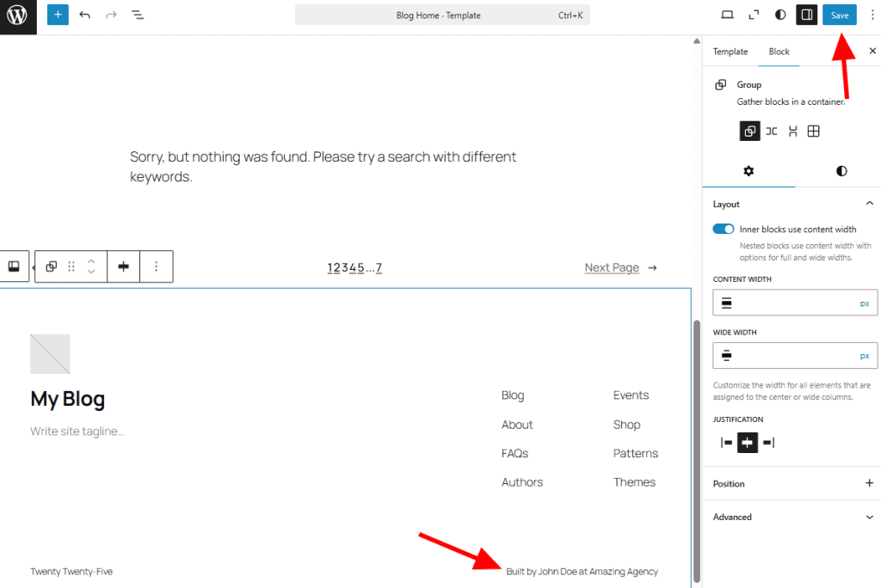The image size is (881, 588).
Task: Collapse the Layout panel
Action: (868, 203)
